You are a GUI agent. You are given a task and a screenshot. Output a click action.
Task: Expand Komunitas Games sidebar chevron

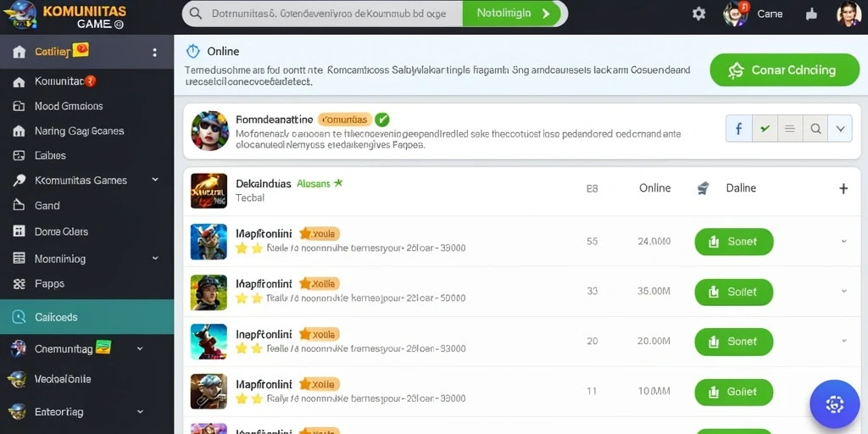coord(155,180)
